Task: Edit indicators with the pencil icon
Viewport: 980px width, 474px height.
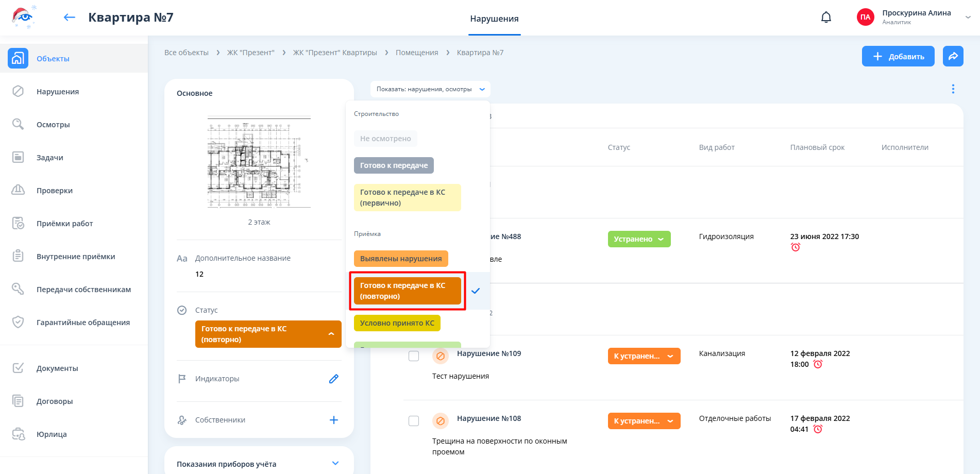Action: point(333,379)
